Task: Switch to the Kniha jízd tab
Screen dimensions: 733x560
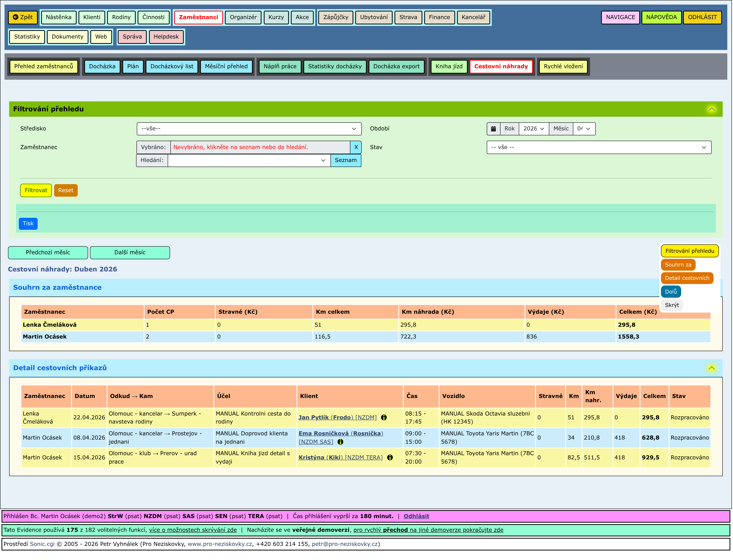Action: pos(449,66)
